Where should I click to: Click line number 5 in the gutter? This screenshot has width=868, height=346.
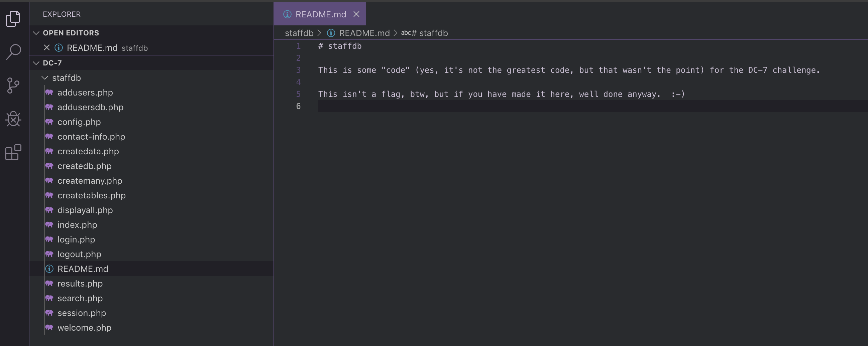[298, 94]
